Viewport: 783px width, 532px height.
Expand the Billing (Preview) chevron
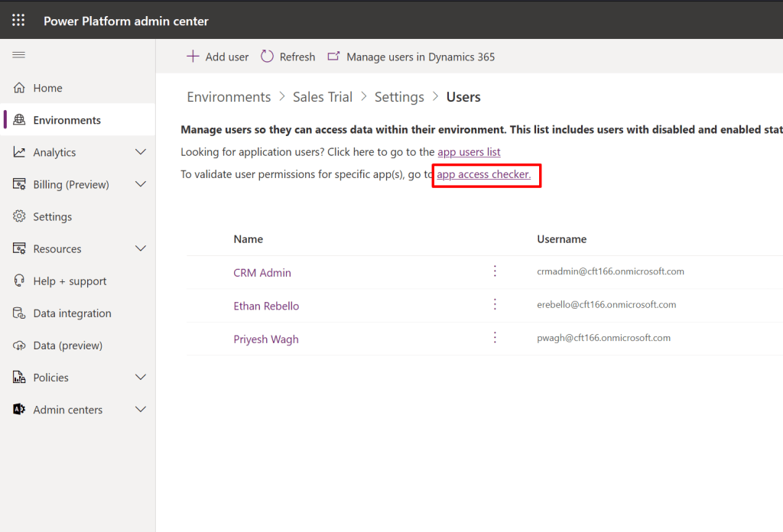pyautogui.click(x=141, y=184)
